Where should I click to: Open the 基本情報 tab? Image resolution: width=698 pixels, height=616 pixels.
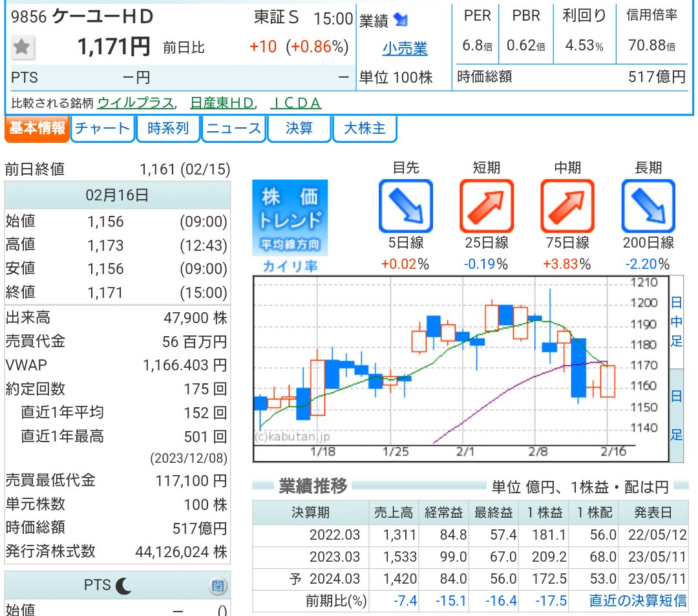coord(37,129)
